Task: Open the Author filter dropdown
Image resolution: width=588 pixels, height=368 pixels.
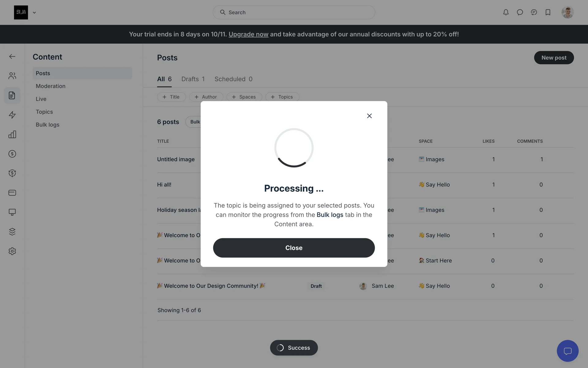Action: pyautogui.click(x=206, y=97)
